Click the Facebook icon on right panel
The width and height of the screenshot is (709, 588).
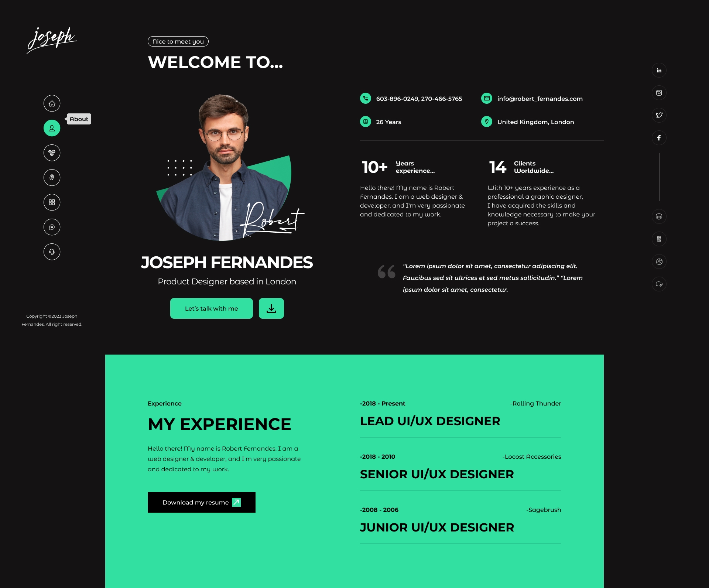point(658,137)
